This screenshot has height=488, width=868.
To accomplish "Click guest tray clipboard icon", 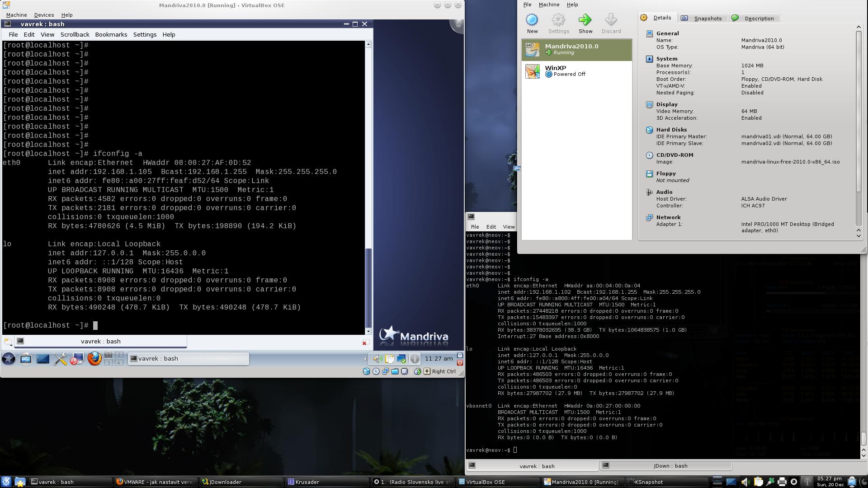I will click(389, 359).
